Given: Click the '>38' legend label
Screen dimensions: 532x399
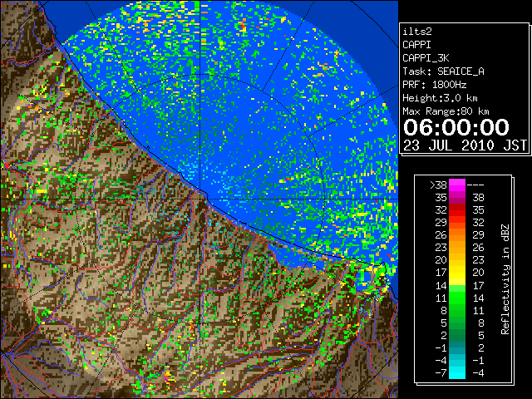Looking at the screenshot, I should 438,185.
